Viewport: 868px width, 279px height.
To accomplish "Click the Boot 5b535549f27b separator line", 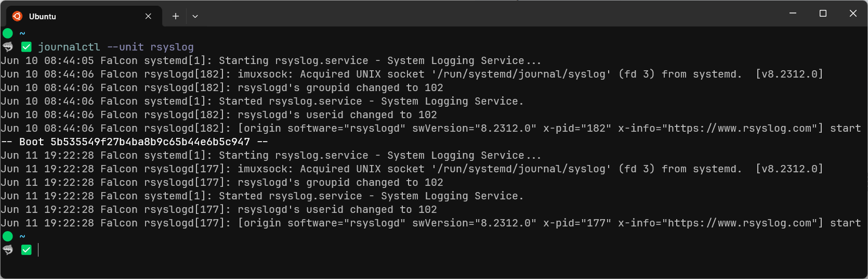I will (x=135, y=142).
